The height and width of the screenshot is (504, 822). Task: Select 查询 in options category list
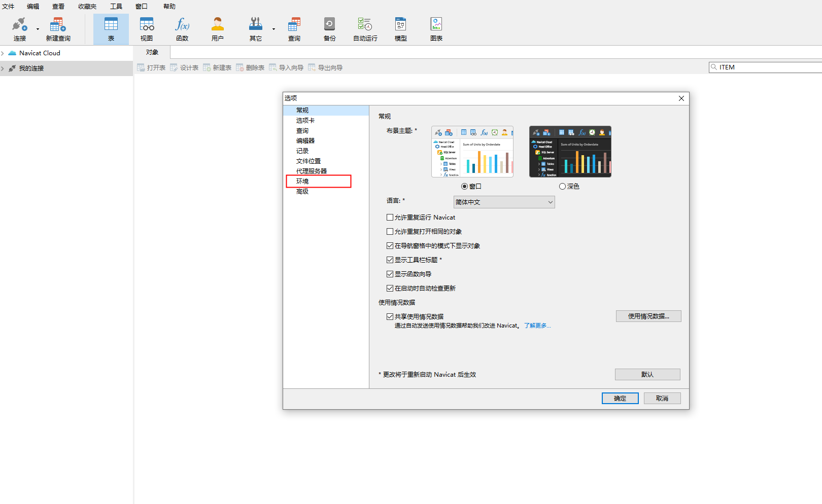326,130
